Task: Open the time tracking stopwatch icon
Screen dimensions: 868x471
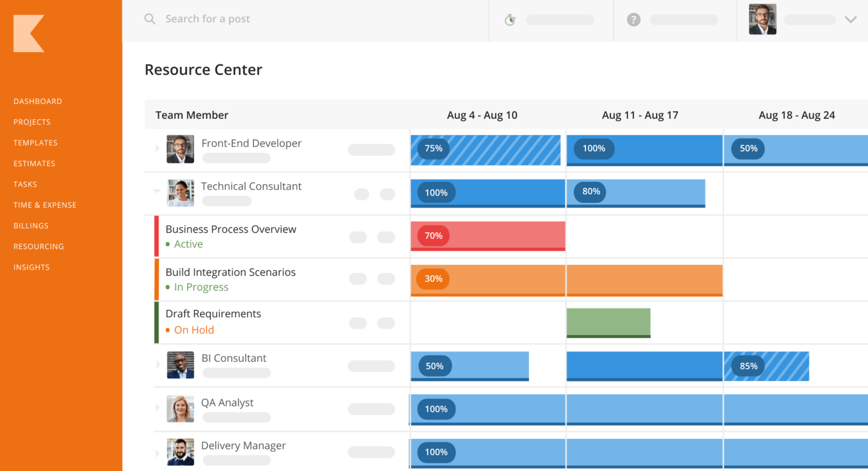Action: pyautogui.click(x=510, y=19)
